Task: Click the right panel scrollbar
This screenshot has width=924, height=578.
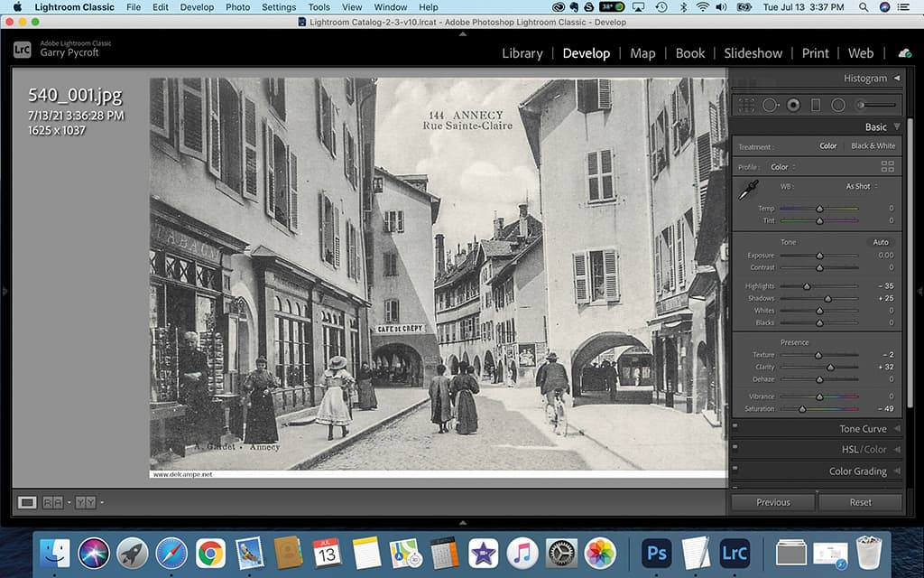Action: (910, 263)
